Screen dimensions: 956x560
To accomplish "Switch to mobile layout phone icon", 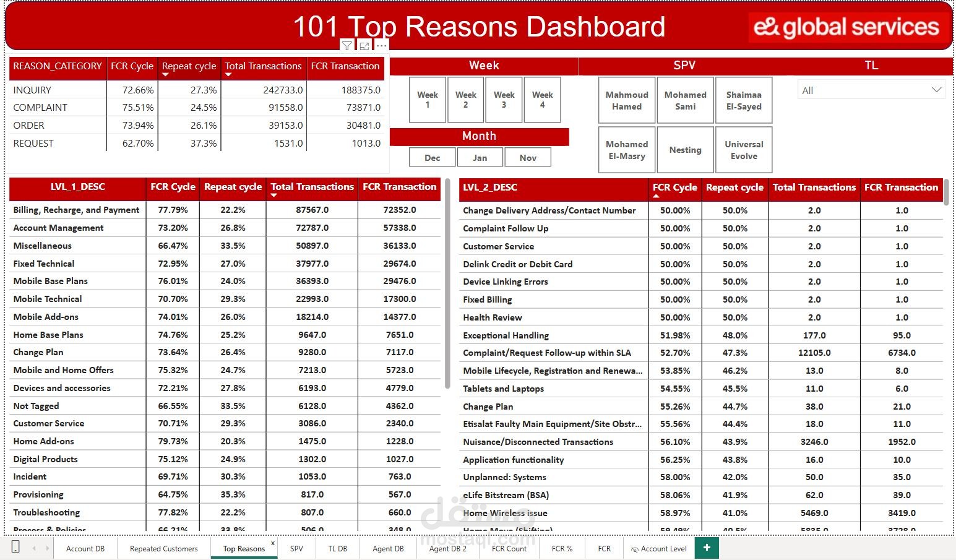I will [x=15, y=547].
